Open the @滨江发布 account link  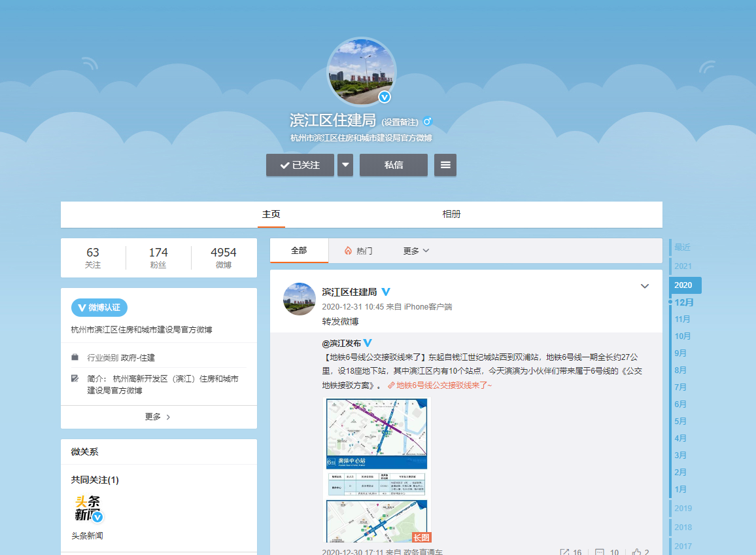tap(341, 343)
